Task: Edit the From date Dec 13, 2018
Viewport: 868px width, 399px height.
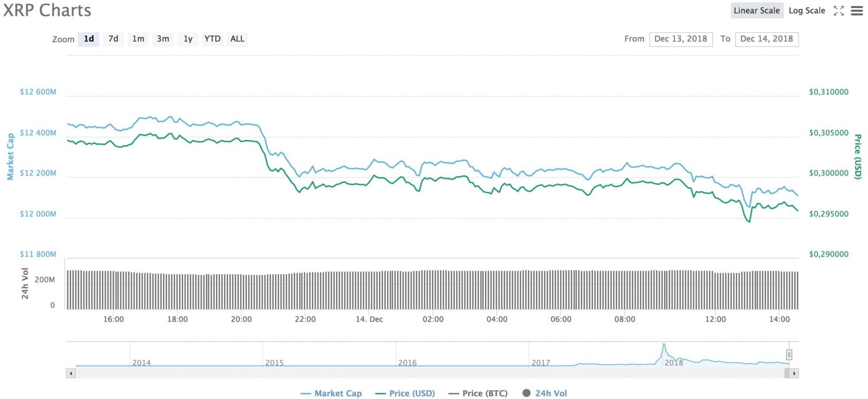Action: click(681, 39)
